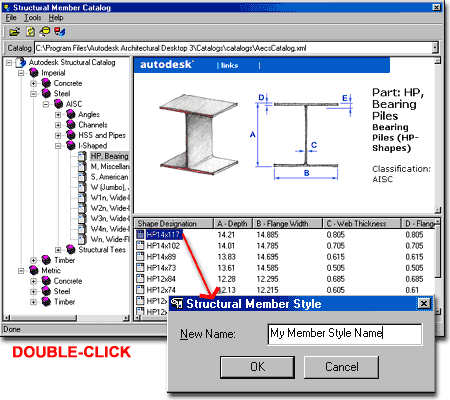Click the Open Catalog folder toolbar icon
This screenshot has width=450, height=400.
point(15,32)
